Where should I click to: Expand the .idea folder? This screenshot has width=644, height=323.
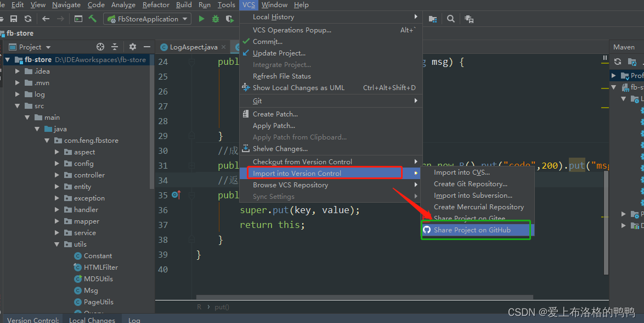pos(17,71)
